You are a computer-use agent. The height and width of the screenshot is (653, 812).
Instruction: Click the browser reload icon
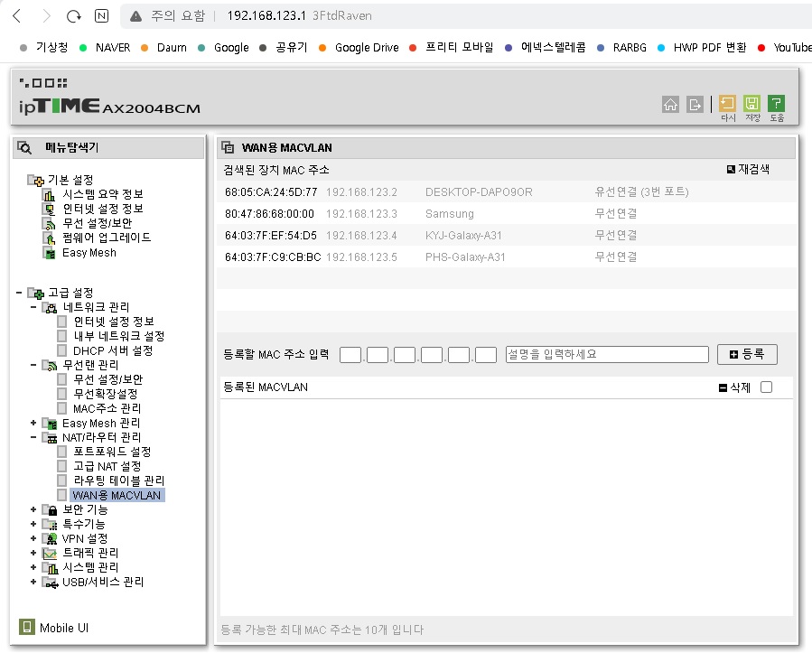73,16
